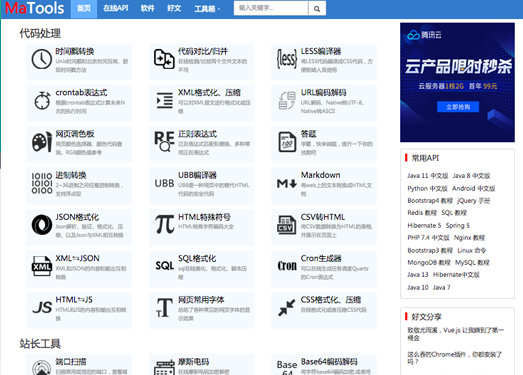Click the 网页常用字体 T font icon
Image resolution: width=523 pixels, height=375 pixels.
(x=164, y=307)
